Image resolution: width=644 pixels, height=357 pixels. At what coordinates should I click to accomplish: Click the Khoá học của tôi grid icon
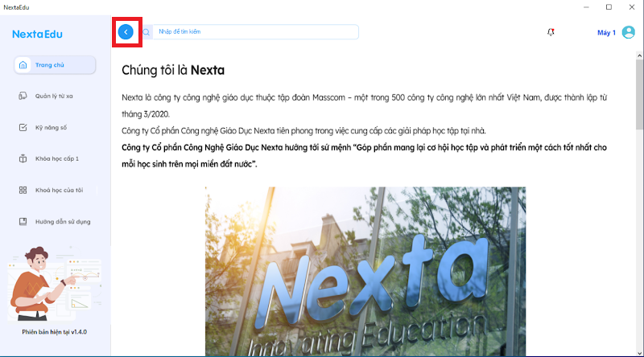pyautogui.click(x=23, y=190)
